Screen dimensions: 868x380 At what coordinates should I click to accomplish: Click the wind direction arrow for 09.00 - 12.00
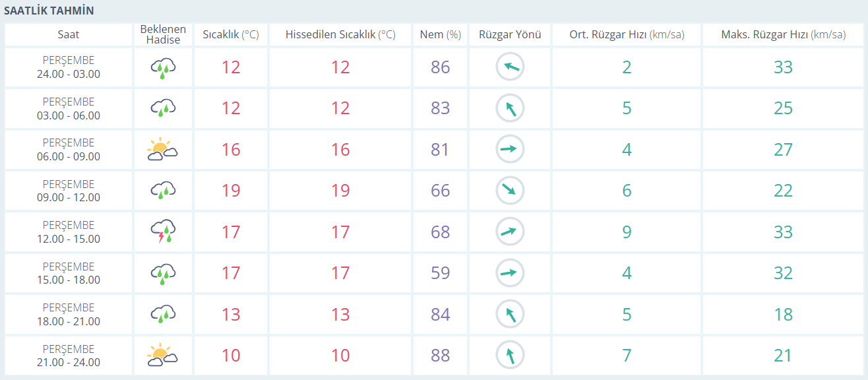click(510, 191)
